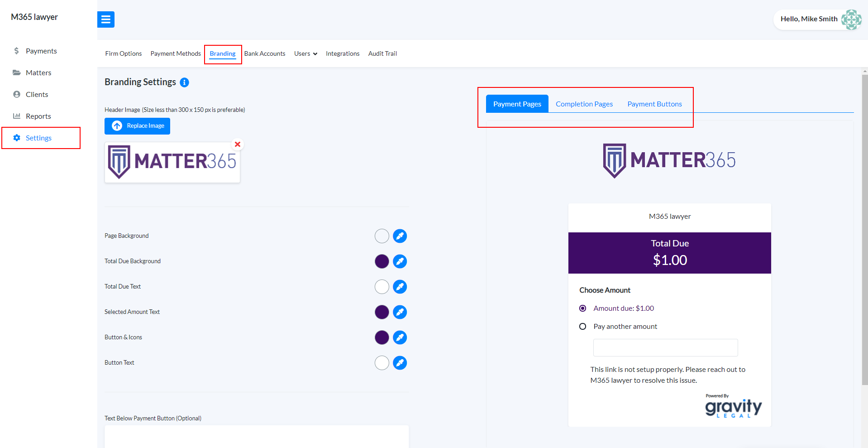Select the Payment Pages preview tab
The height and width of the screenshot is (448, 868).
(x=517, y=104)
